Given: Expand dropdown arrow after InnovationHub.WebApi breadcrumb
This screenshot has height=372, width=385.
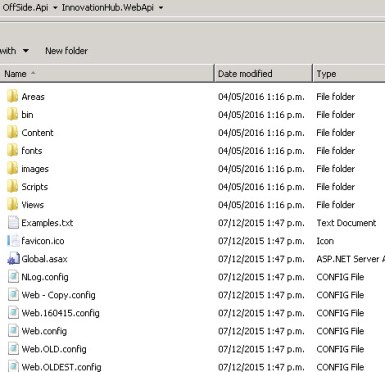Looking at the screenshot, I should tap(161, 8).
